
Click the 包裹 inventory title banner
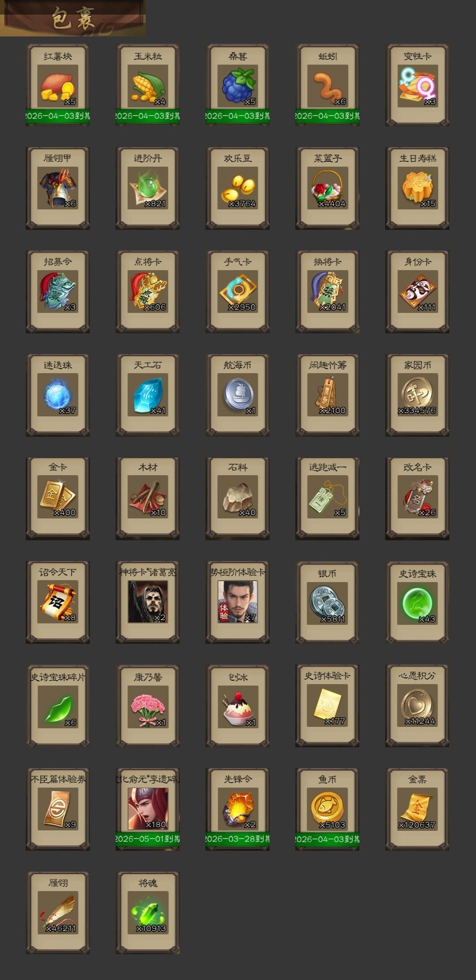[x=73, y=18]
